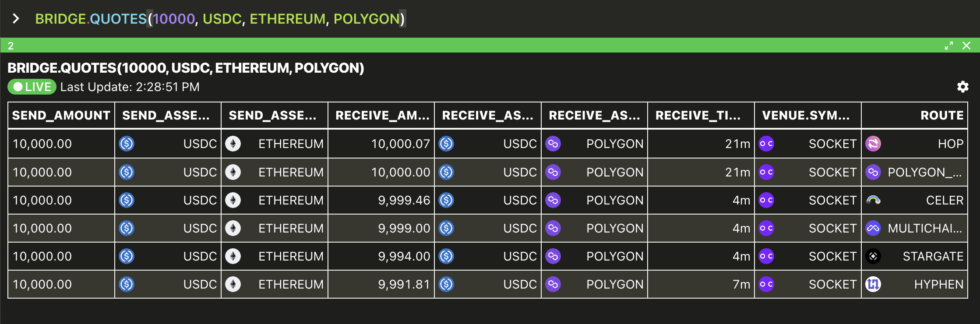Click the MULTICHAIN route icon

[x=873, y=228]
